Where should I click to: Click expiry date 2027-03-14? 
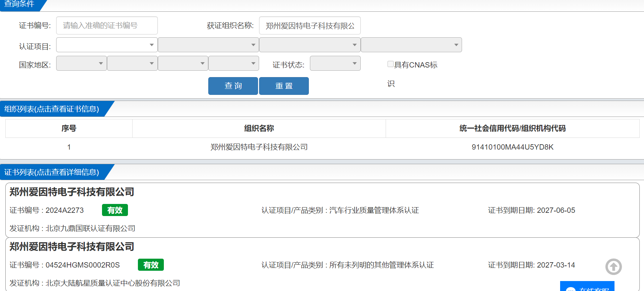556,265
